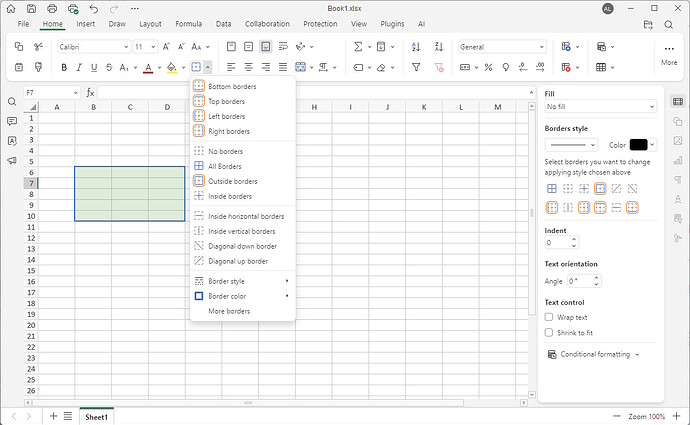Click the Indent value input field
Screen dimensions: 690x425
coord(555,242)
